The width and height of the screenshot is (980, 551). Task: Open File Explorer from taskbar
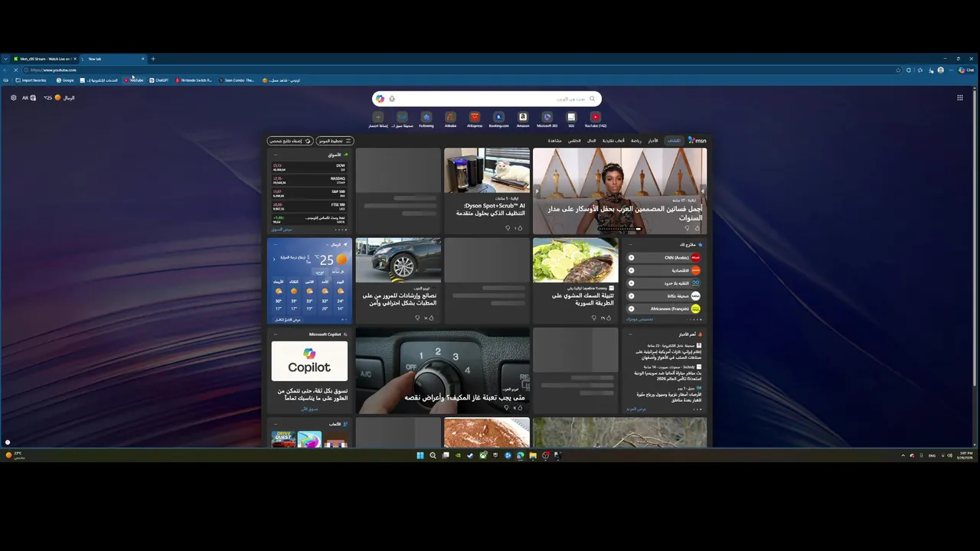coord(532,455)
